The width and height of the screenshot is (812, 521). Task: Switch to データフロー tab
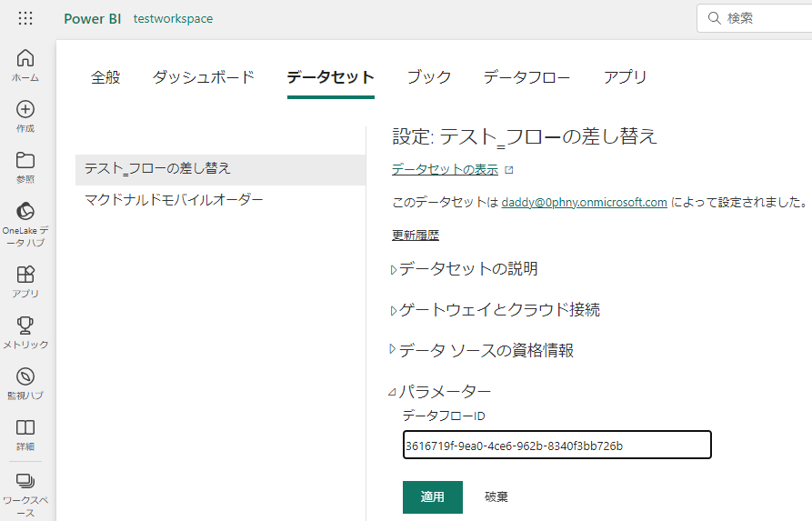tap(526, 77)
